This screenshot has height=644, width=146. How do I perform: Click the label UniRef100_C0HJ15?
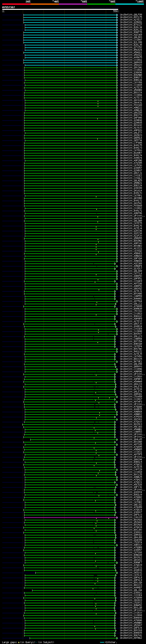(131, 517)
